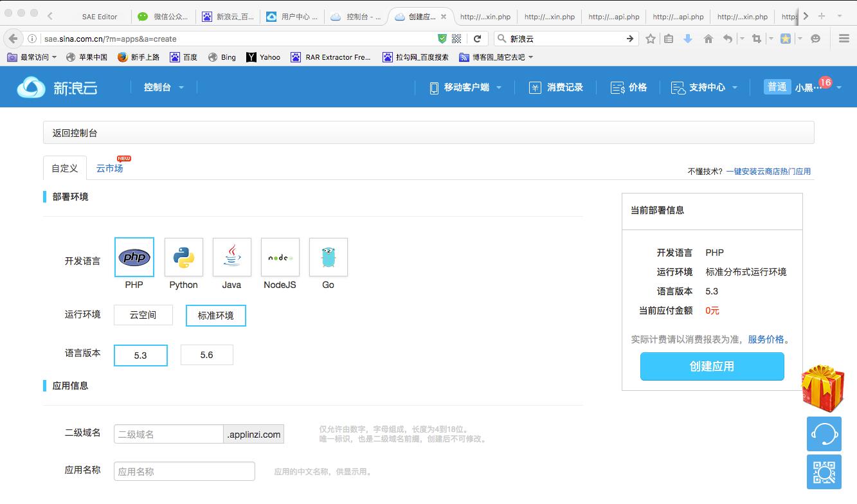This screenshot has width=857, height=504.
Task: Open the customer service headset icon
Action: pos(824,434)
